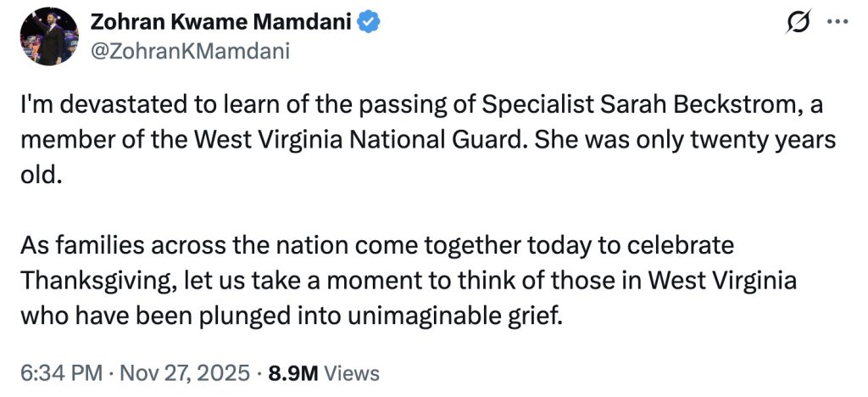Viewport: 868px width, 397px height.
Task: Open the three-dot more options menu
Action: pyautogui.click(x=836, y=23)
